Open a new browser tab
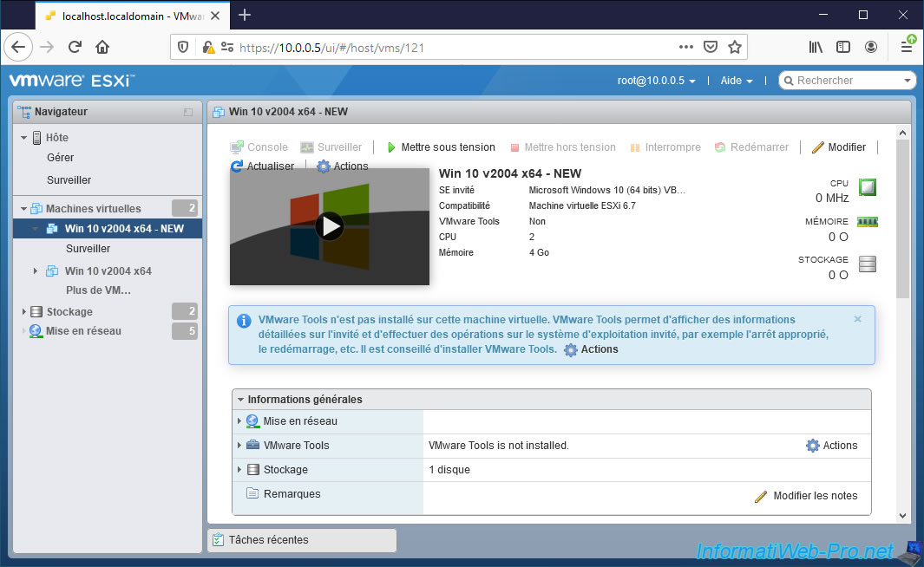This screenshot has height=567, width=924. pos(245,16)
